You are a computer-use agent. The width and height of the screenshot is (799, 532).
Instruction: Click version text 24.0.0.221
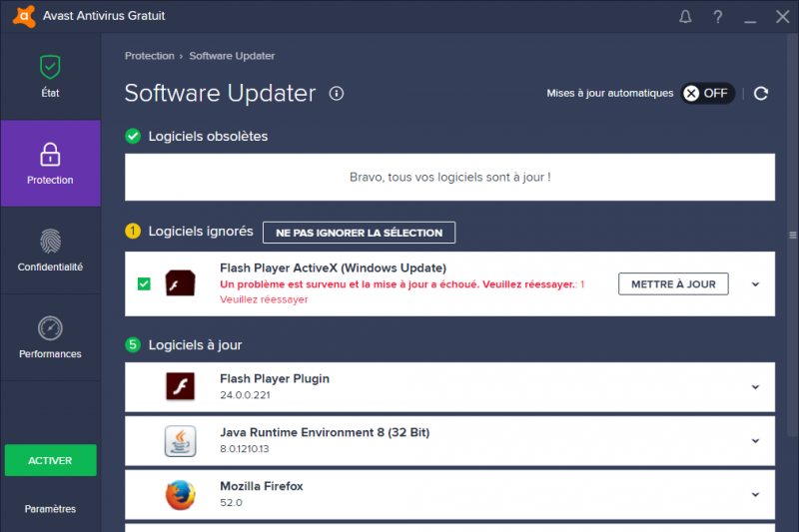coord(245,395)
